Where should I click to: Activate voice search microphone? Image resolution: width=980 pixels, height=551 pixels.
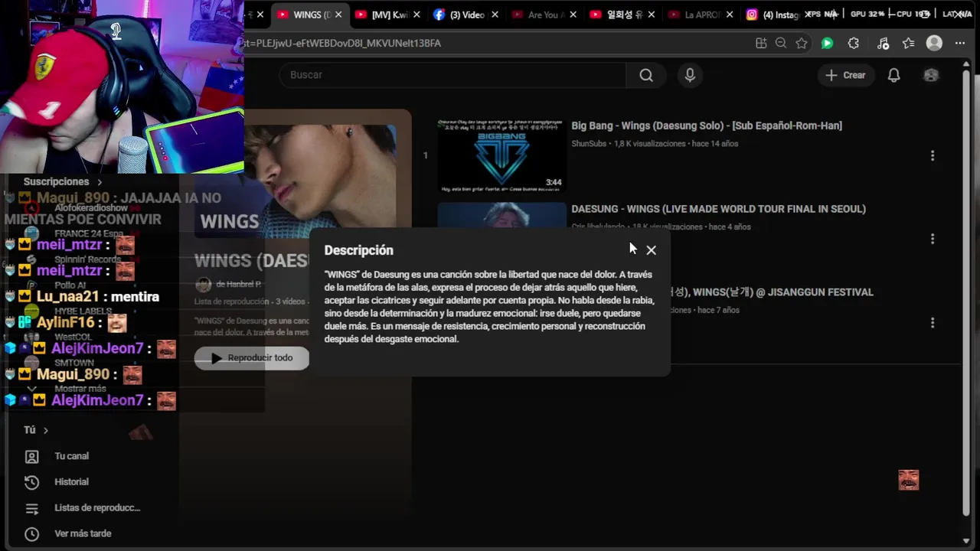click(x=690, y=75)
